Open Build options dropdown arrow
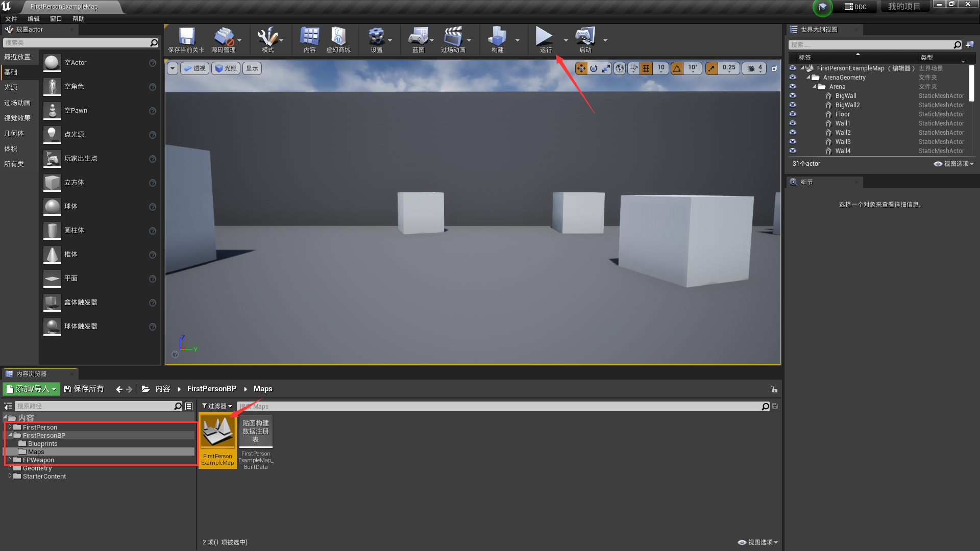Screen dimensions: 980x551 coord(518,40)
